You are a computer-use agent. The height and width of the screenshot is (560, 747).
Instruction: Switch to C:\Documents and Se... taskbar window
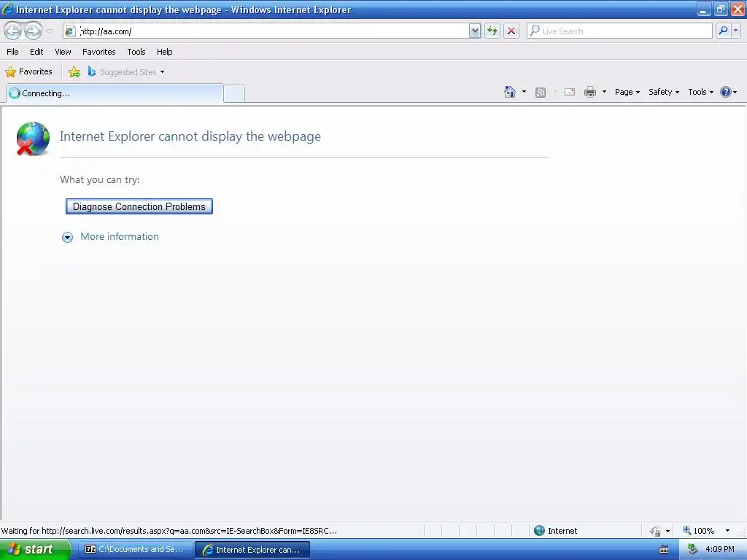(135, 550)
